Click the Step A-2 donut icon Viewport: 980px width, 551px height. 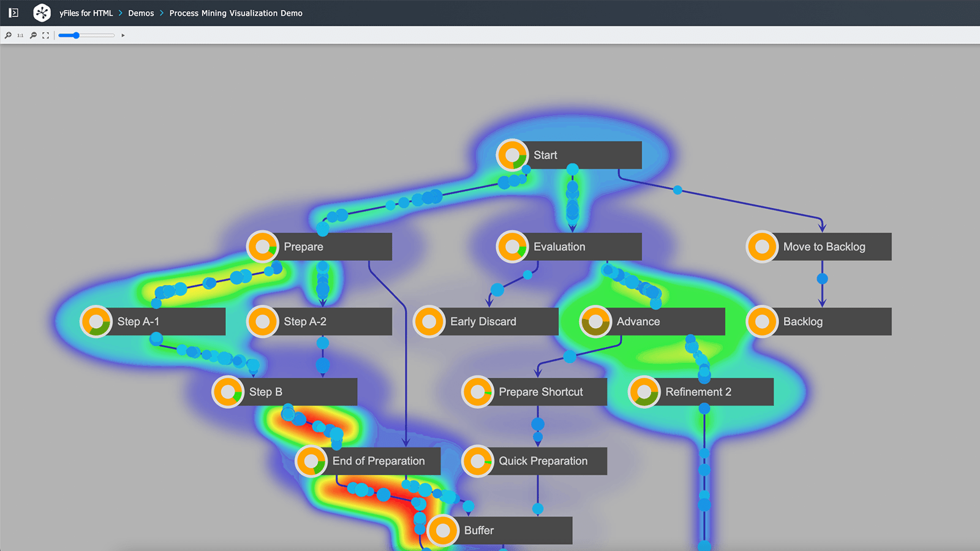[x=263, y=321]
